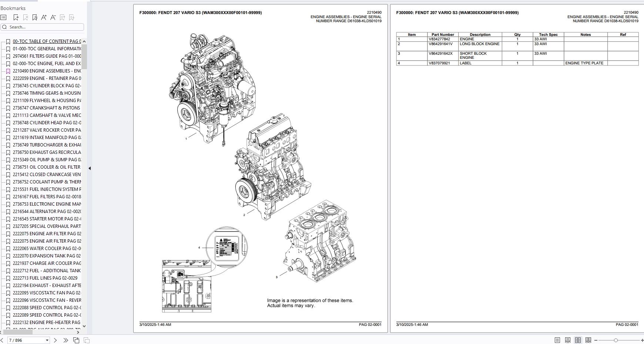Switch to continuous scrolling page view
Viewport: 644px width, 344px height.
click(567, 340)
